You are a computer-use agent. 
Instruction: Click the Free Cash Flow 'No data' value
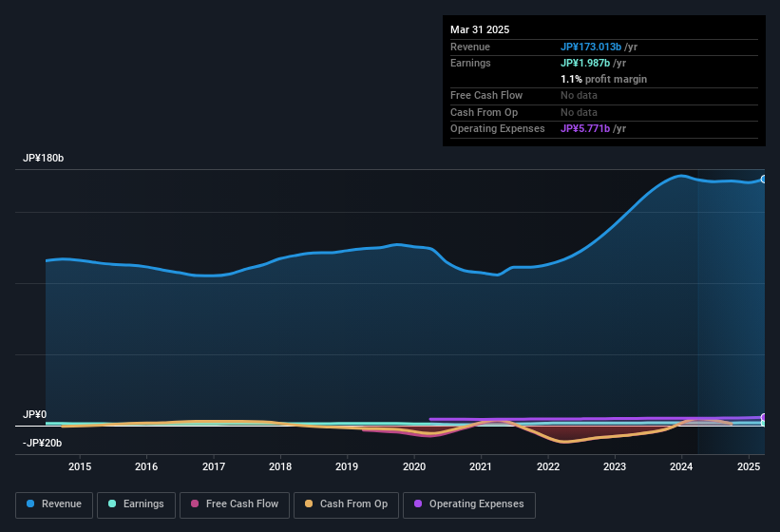(579, 95)
